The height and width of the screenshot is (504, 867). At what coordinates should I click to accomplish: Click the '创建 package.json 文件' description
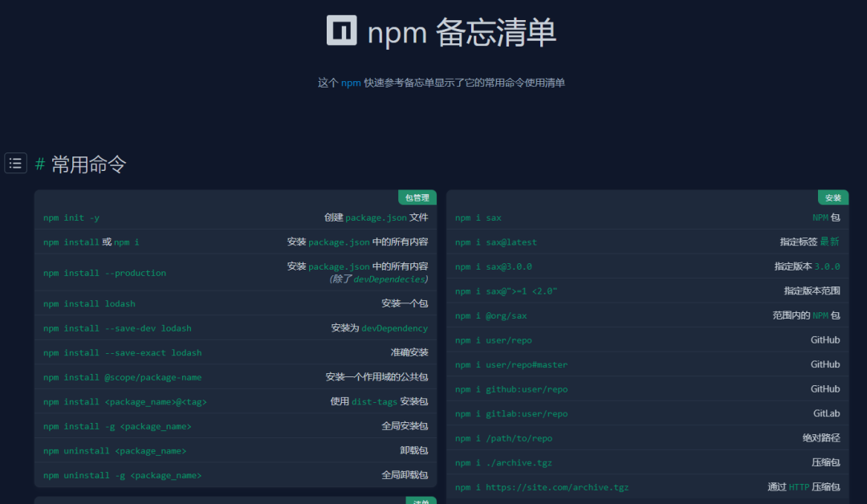coord(376,217)
